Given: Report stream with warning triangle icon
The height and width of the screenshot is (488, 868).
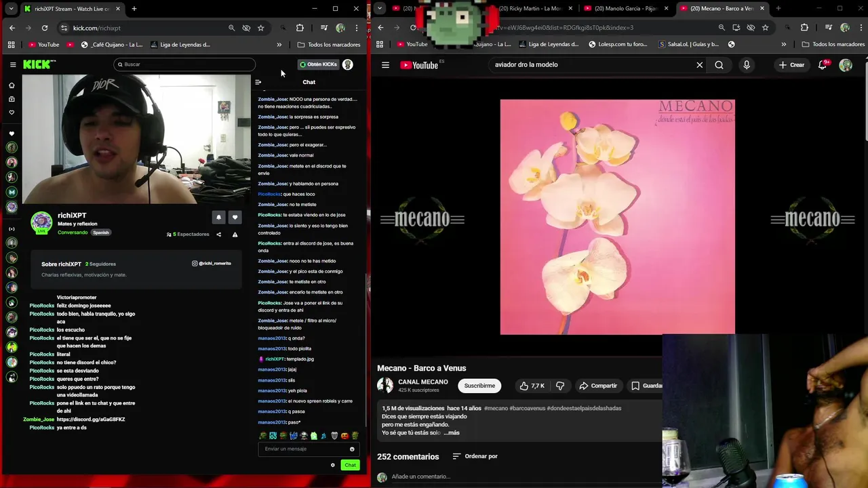Looking at the screenshot, I should [235, 235].
